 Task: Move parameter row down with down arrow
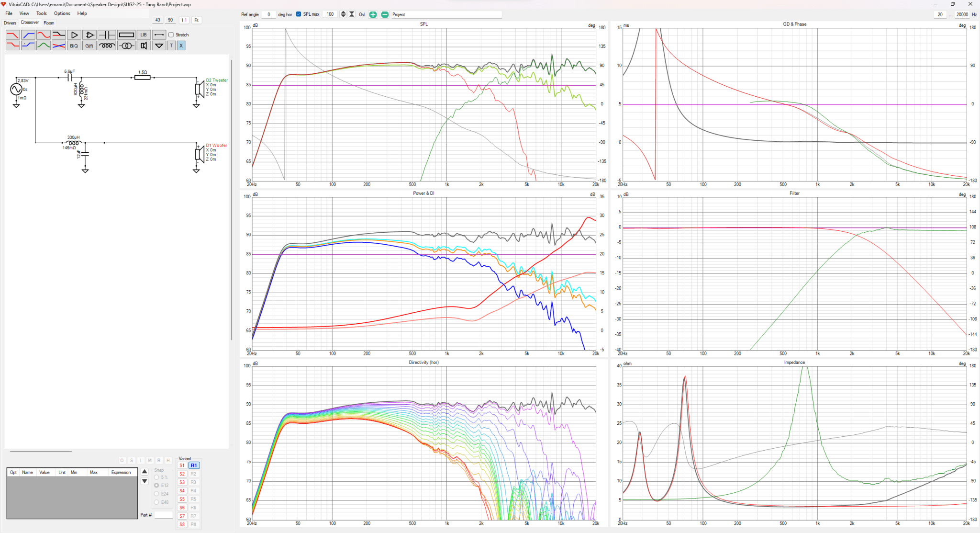coord(145,481)
